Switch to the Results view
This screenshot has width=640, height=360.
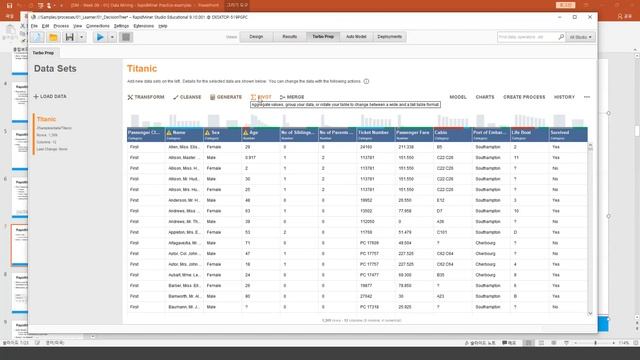[290, 37]
